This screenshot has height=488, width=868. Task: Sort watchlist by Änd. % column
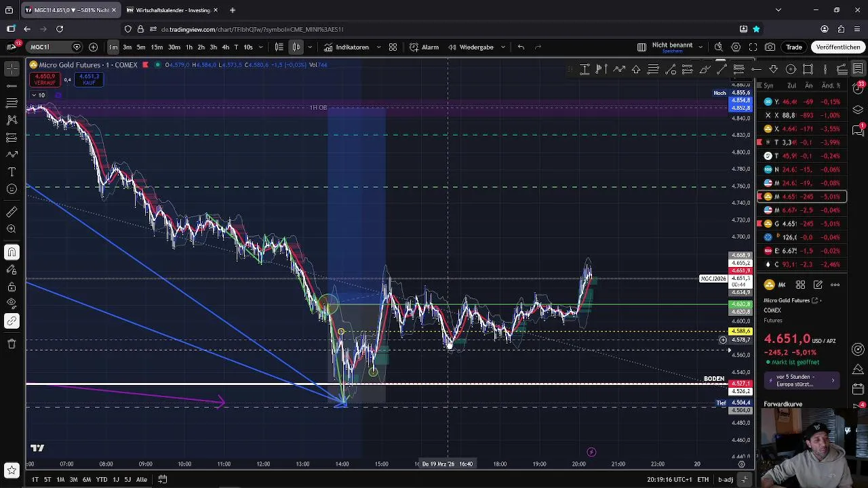tap(831, 85)
